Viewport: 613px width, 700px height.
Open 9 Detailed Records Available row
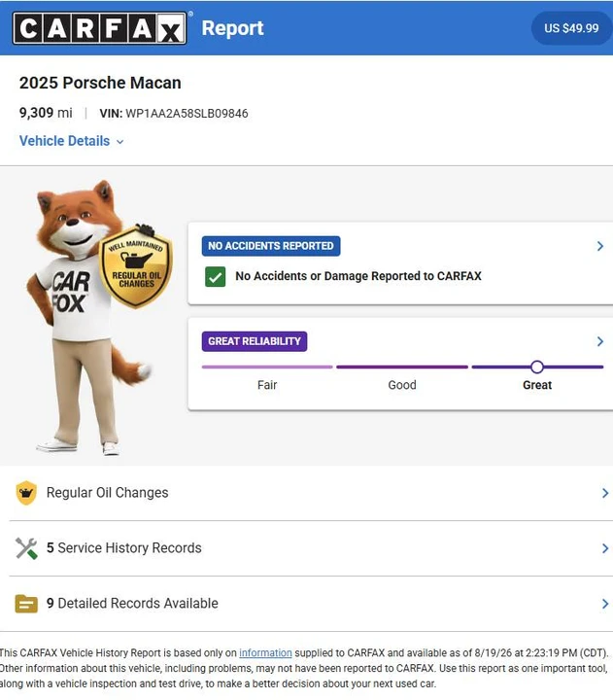tap(311, 604)
